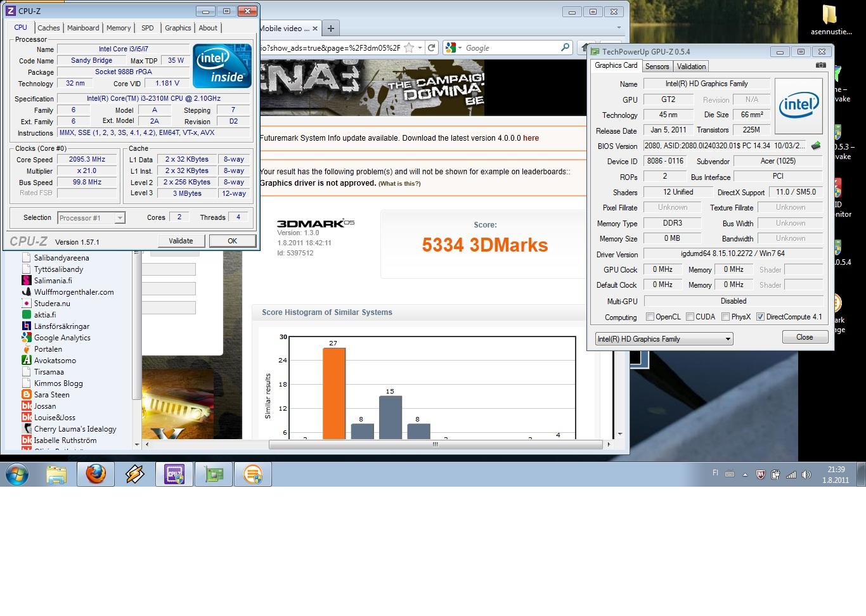Open the Salibandyareena bookmark
Viewport: 866px width, 616px height.
[61, 258]
